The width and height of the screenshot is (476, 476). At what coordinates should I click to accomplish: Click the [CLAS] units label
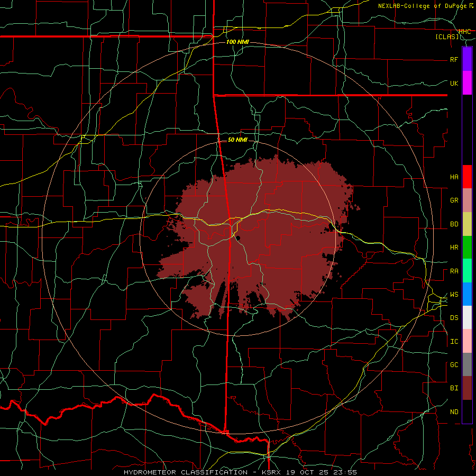coord(447,36)
